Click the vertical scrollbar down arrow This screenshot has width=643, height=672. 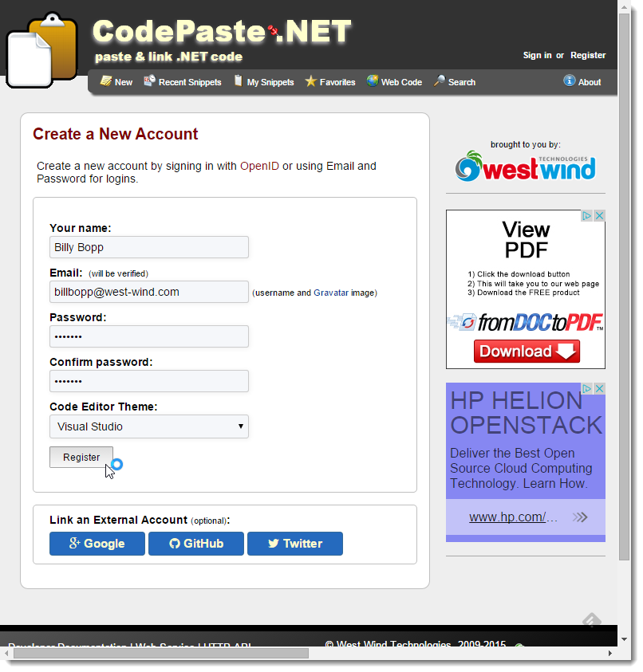(624, 639)
